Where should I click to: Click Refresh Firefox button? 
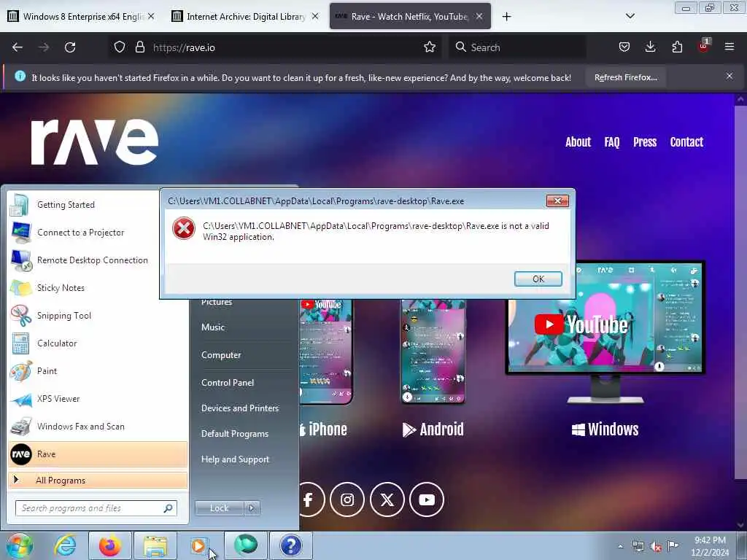625,77
